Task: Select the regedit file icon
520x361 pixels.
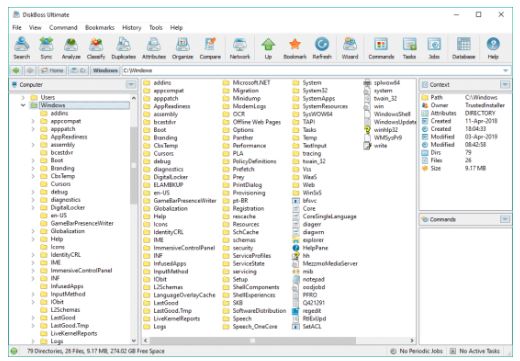Action: [x=296, y=311]
